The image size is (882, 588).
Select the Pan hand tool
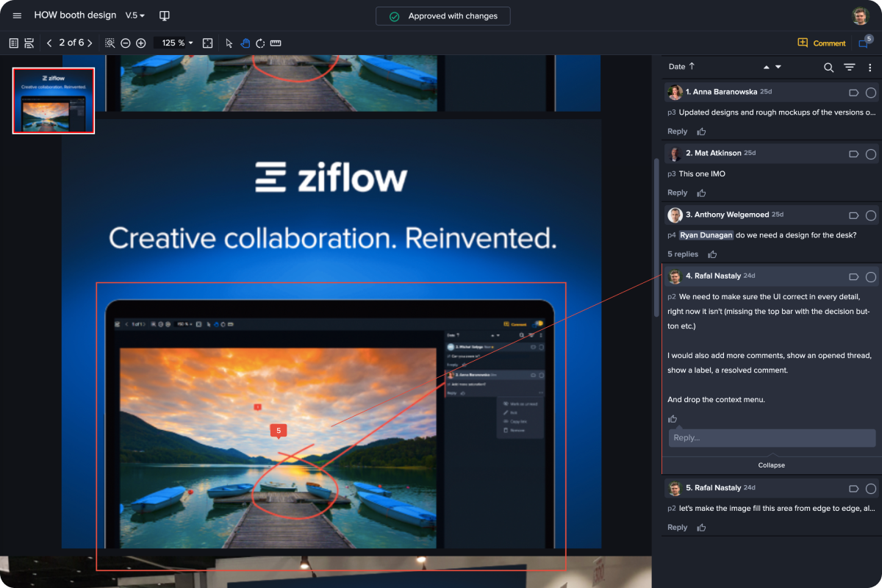pos(245,43)
